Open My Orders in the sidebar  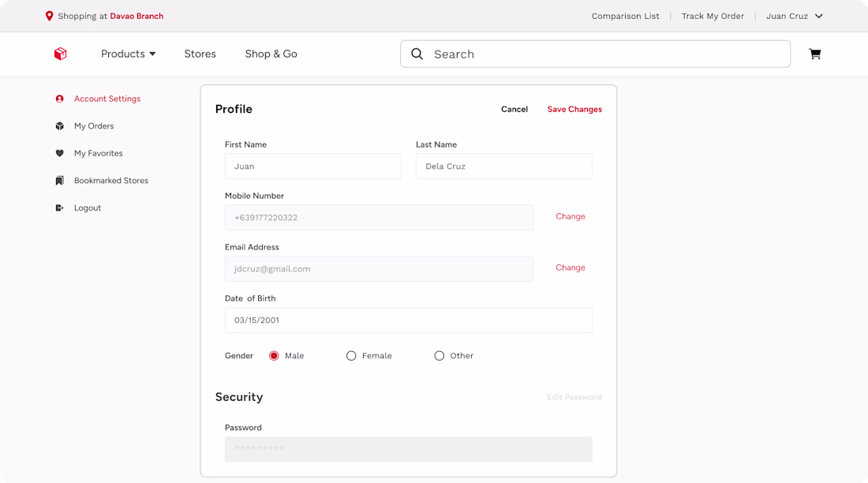coord(94,125)
